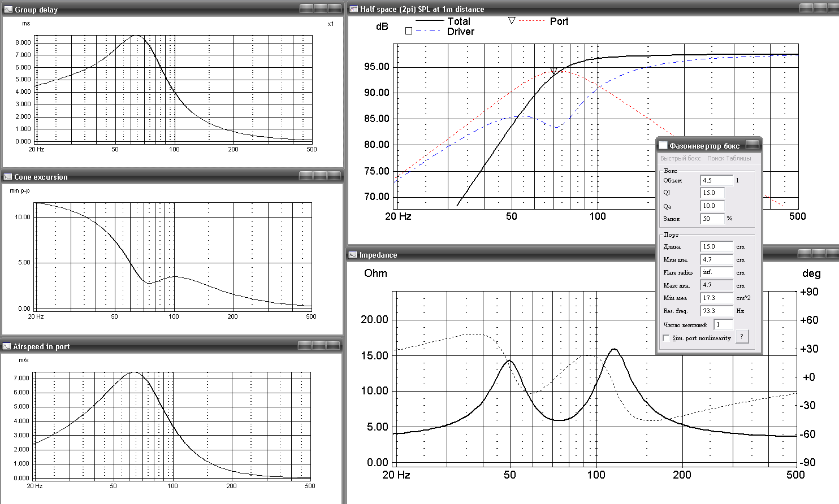Click the Impedance window icon
The width and height of the screenshot is (839, 504).
pos(353,255)
